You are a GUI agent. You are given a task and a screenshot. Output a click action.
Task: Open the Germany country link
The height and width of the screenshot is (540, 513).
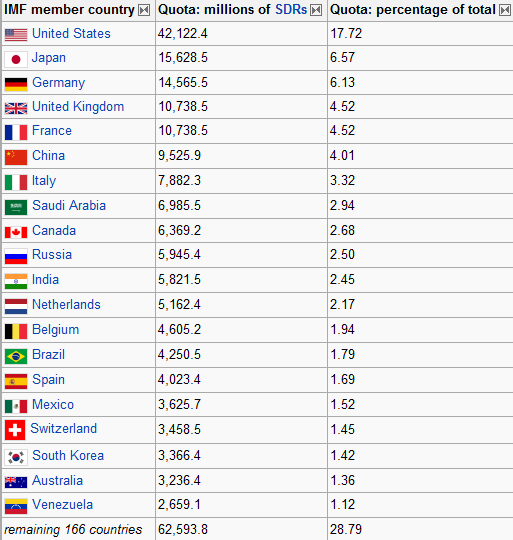click(58, 83)
